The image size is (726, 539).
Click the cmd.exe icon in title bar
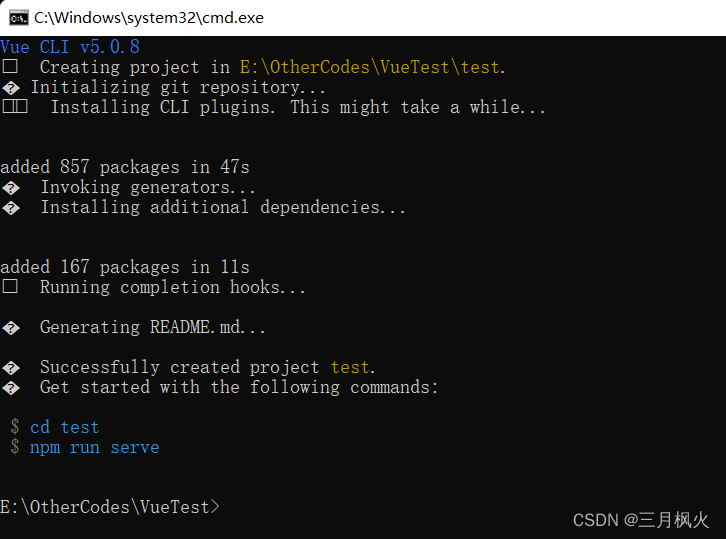(x=19, y=18)
